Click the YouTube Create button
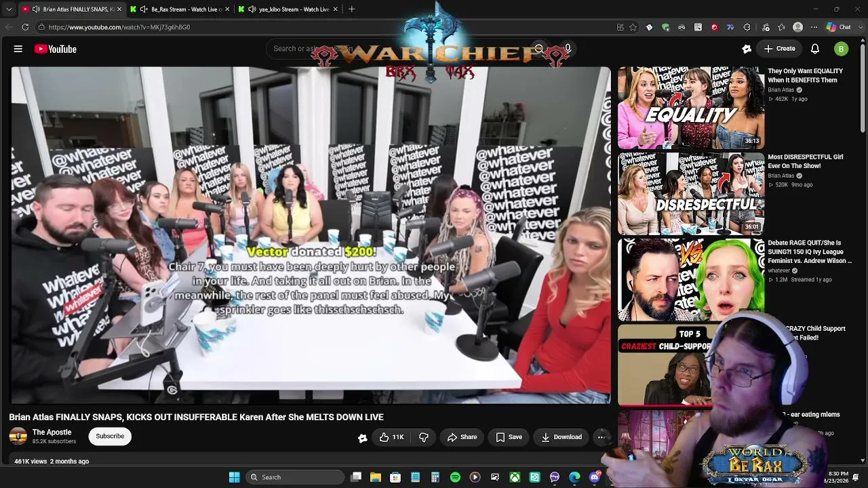The image size is (868, 488). pos(779,49)
